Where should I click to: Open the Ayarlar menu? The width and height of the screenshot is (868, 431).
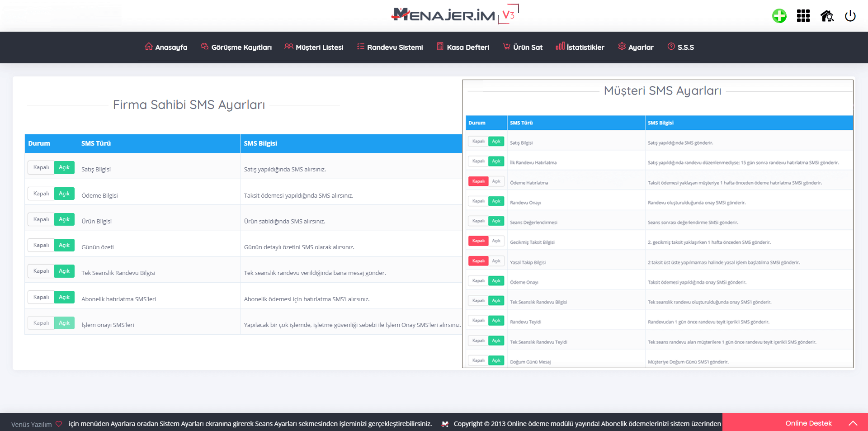(x=636, y=47)
